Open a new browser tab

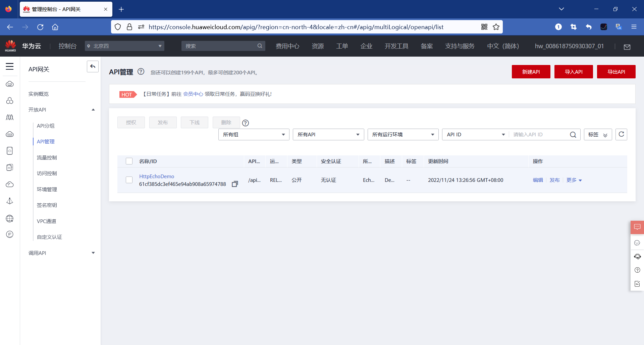(x=121, y=9)
